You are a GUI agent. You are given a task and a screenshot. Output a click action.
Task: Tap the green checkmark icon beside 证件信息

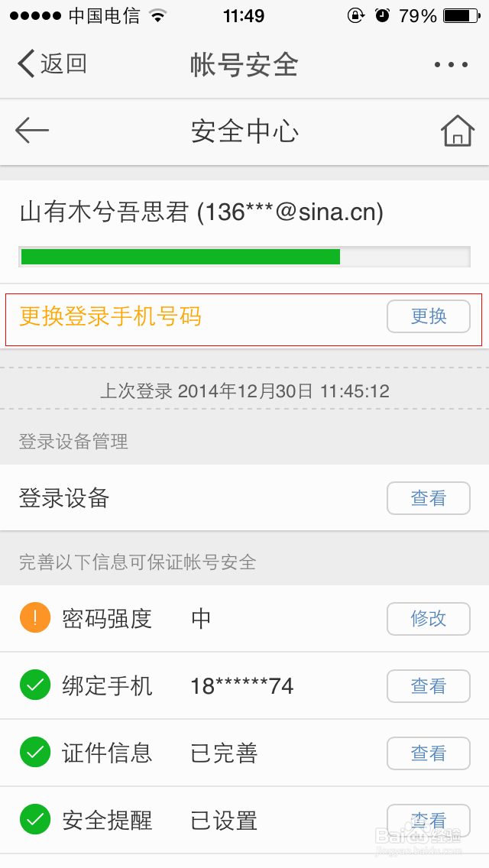pos(34,753)
